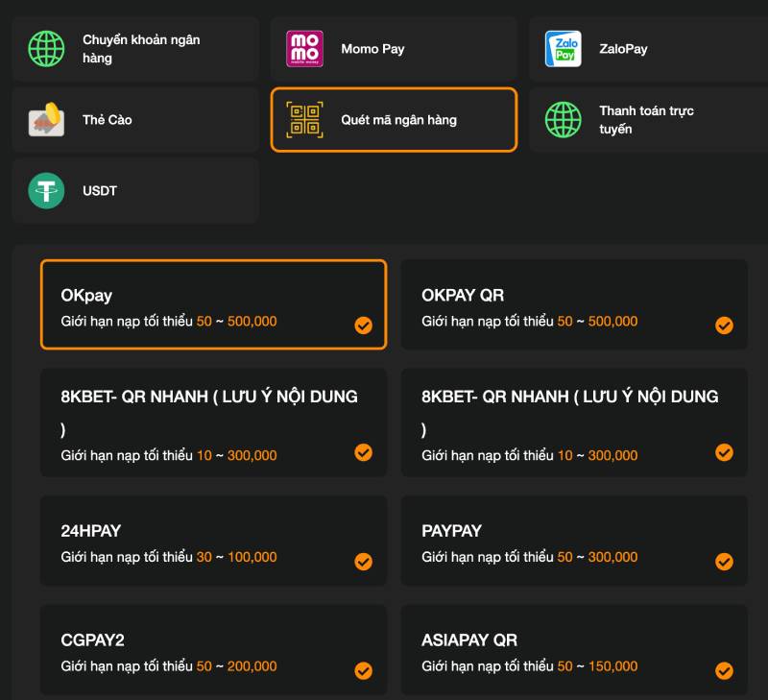Screen dimensions: 768x700
Task: Click the PAYPAY option's orange checkmark
Action: coord(724,562)
